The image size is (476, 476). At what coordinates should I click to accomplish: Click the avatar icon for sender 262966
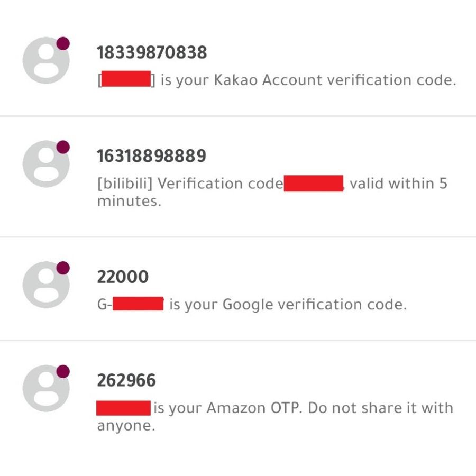point(45,388)
